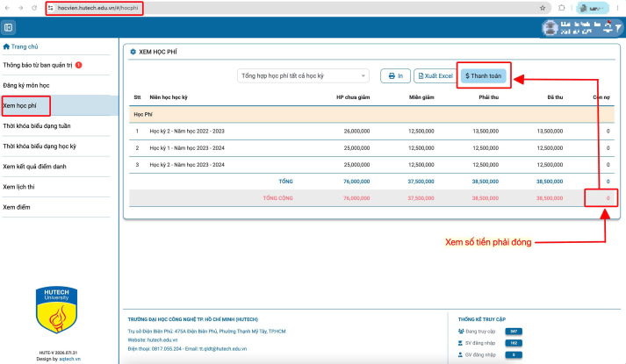
Task: Click the Đang truy cập users icon
Action: click(x=461, y=332)
